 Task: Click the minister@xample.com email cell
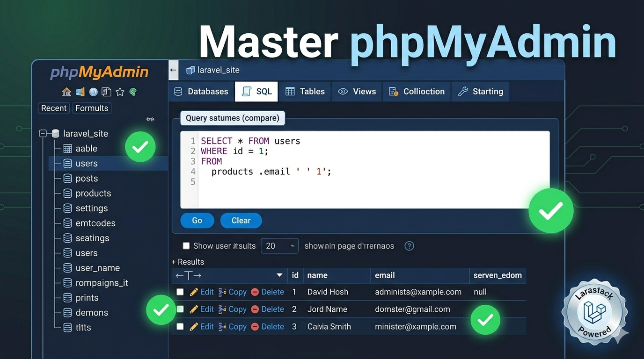pos(415,327)
